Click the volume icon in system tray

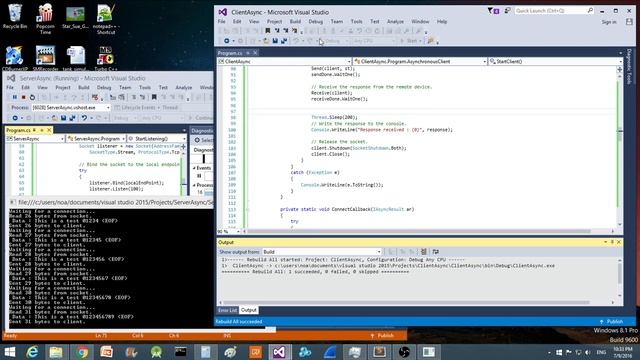pos(588,352)
